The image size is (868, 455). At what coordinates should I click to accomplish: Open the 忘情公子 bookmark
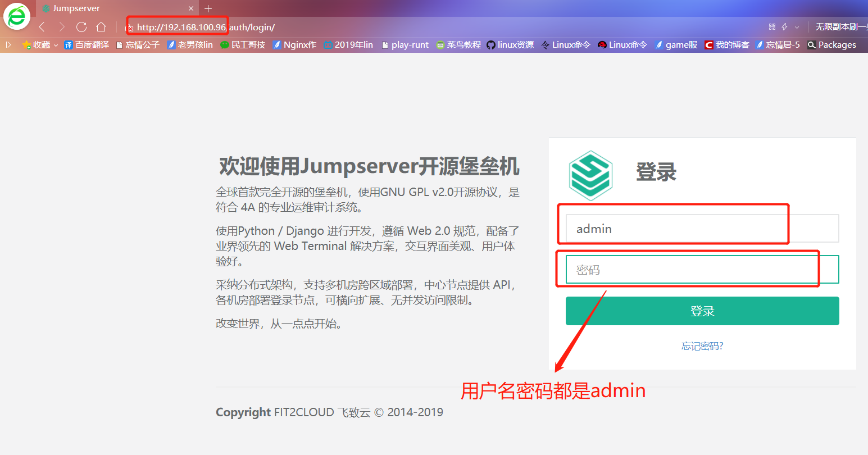coord(138,44)
